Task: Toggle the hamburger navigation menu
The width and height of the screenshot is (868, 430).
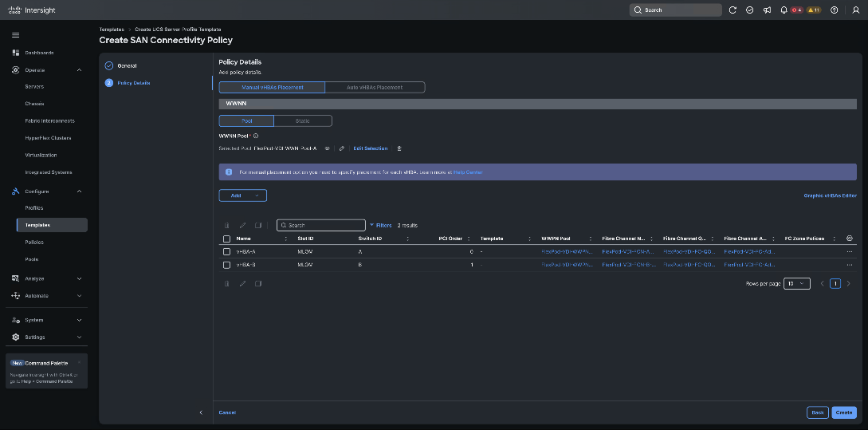Action: click(15, 35)
